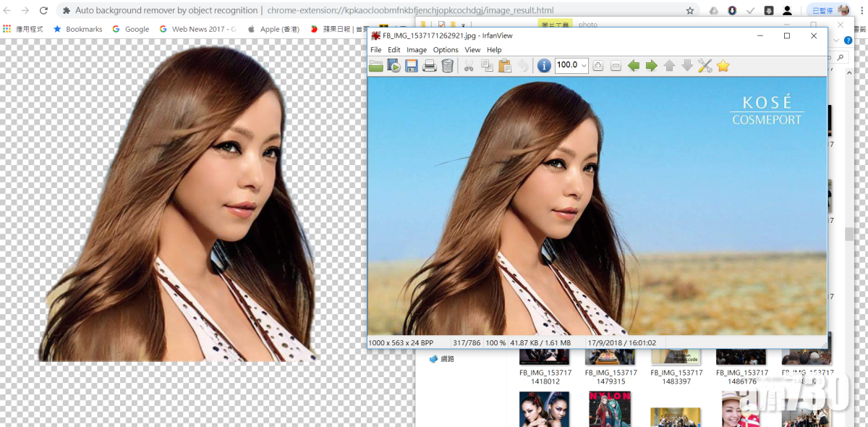Open IrfanView settings wrench icon
The width and height of the screenshot is (868, 427).
pos(705,66)
